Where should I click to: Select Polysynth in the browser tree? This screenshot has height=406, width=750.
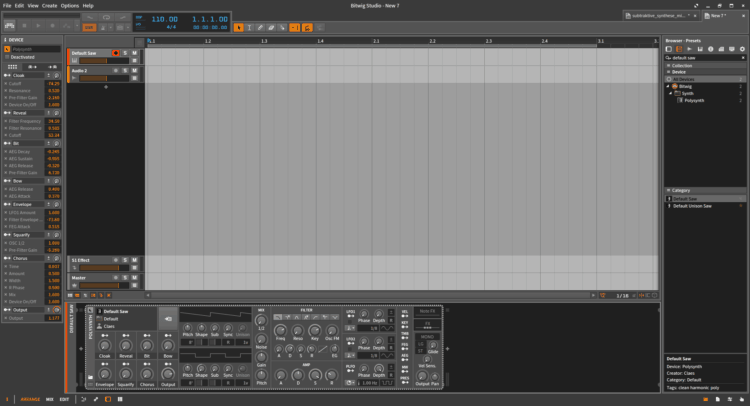(x=694, y=101)
